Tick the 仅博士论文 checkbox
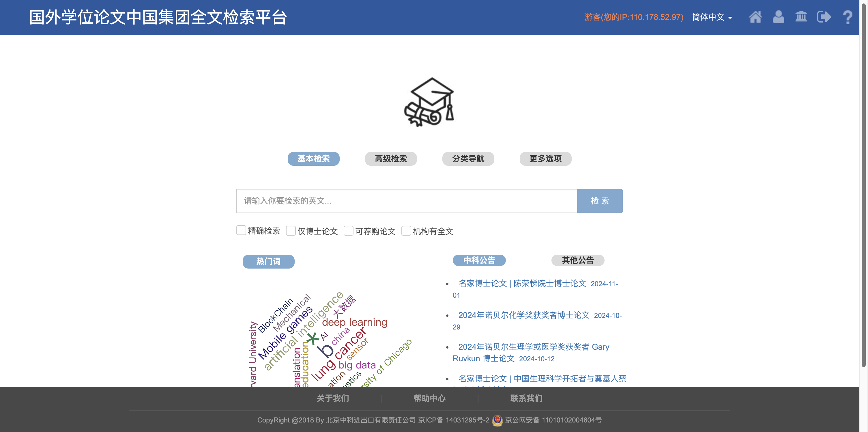 pos(291,231)
